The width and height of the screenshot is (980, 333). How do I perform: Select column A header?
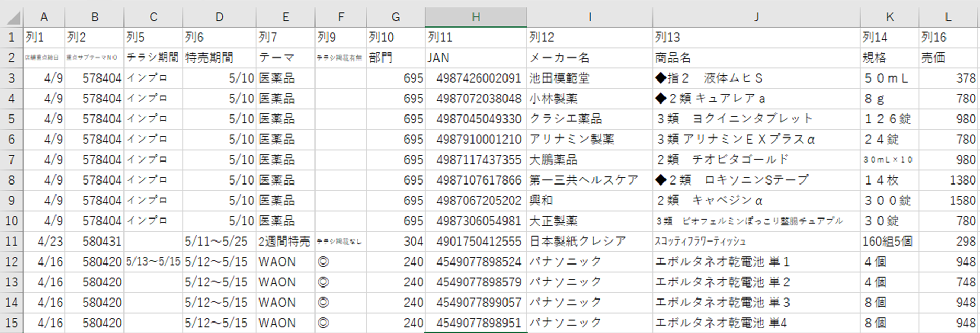(x=44, y=17)
